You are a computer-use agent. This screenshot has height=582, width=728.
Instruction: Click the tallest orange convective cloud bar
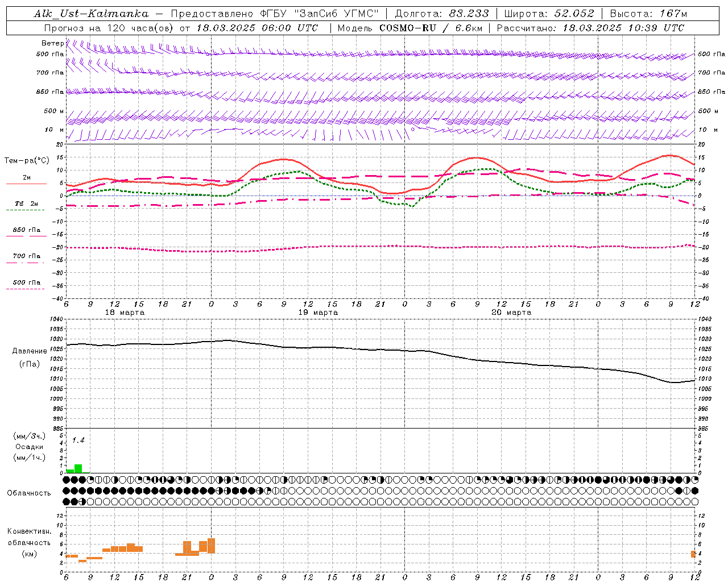pos(211,546)
